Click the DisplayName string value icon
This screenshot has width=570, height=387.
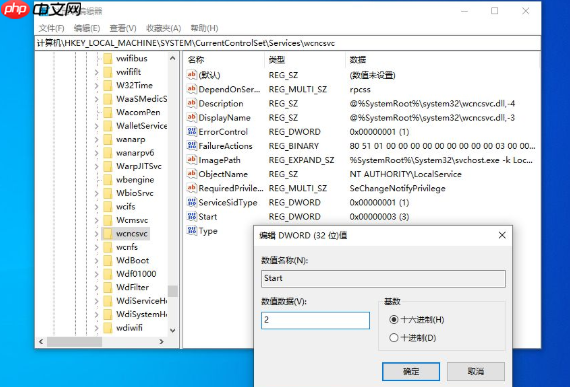click(192, 117)
